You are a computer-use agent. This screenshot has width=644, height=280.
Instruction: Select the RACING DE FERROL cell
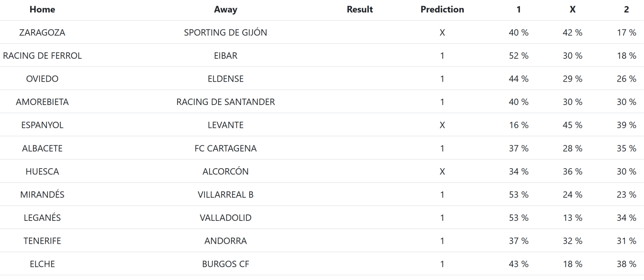[42, 56]
